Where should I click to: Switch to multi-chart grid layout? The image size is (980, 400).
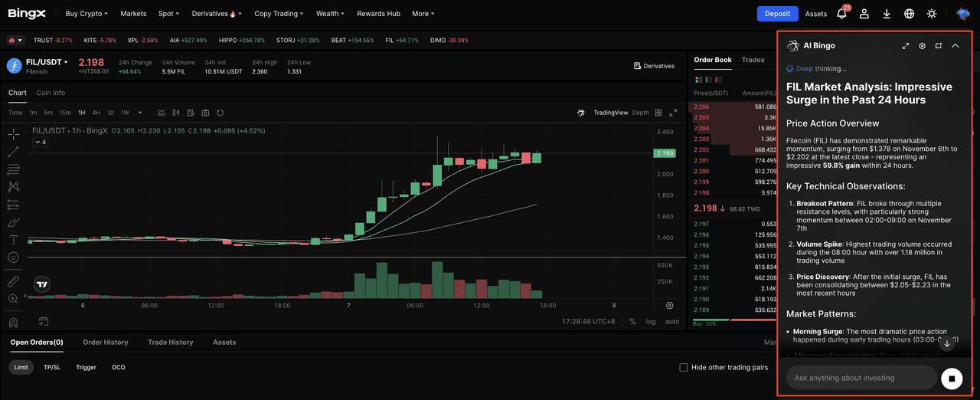tap(658, 113)
